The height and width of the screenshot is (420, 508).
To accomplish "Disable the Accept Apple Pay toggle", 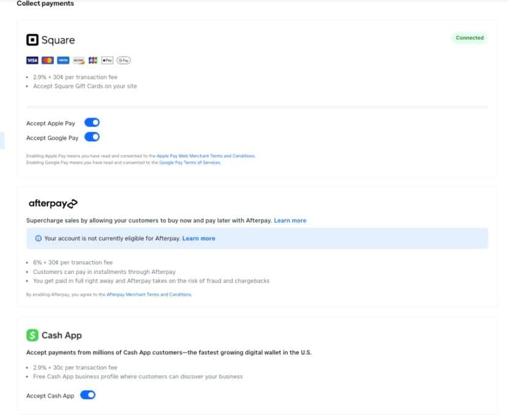I will [x=92, y=123].
